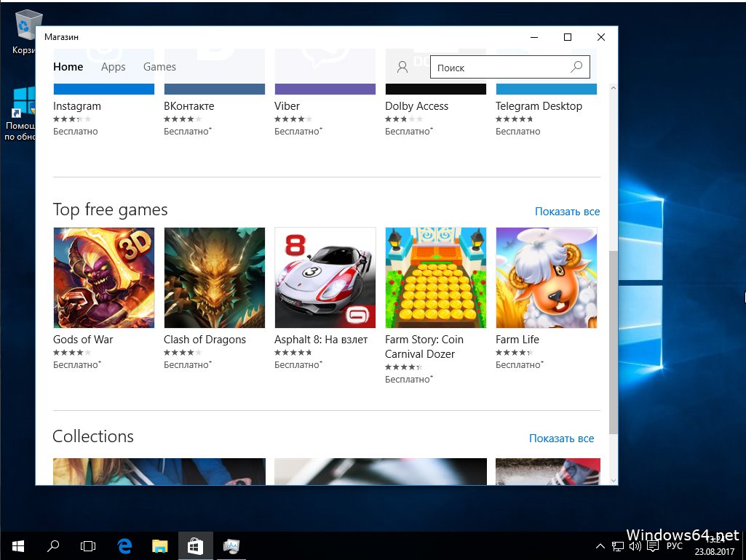
Task: Select the update assistant desktop shortcut
Action: coord(20,114)
